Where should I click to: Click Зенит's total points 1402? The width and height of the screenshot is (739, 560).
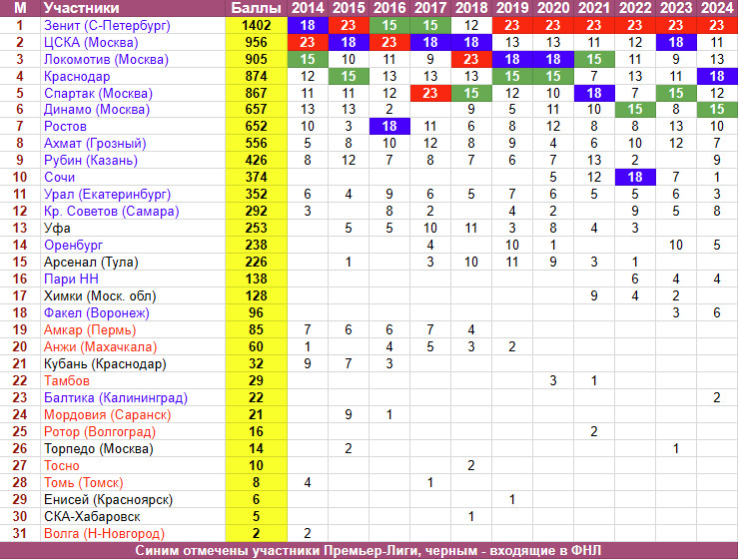[x=256, y=25]
